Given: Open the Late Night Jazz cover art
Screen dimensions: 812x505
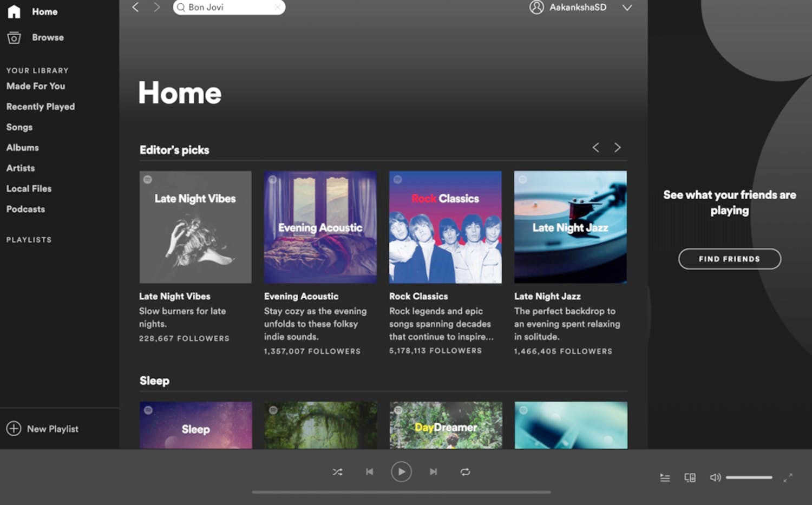Looking at the screenshot, I should click(571, 227).
